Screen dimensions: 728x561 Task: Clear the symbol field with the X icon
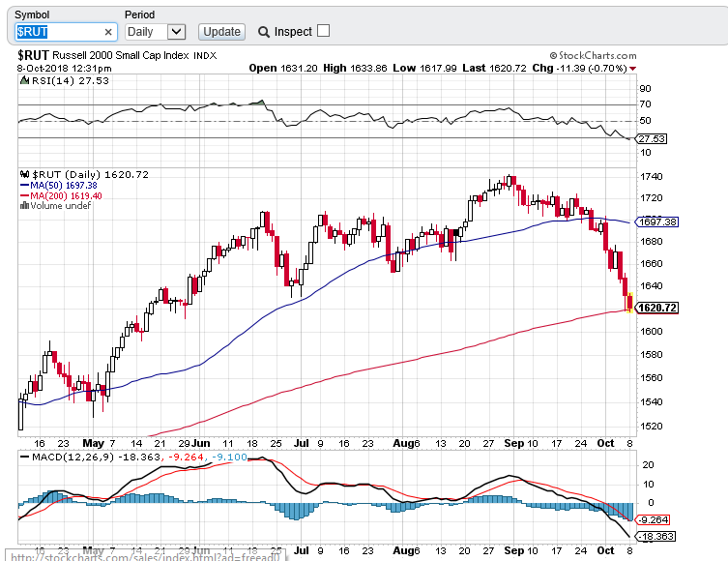pyautogui.click(x=108, y=32)
